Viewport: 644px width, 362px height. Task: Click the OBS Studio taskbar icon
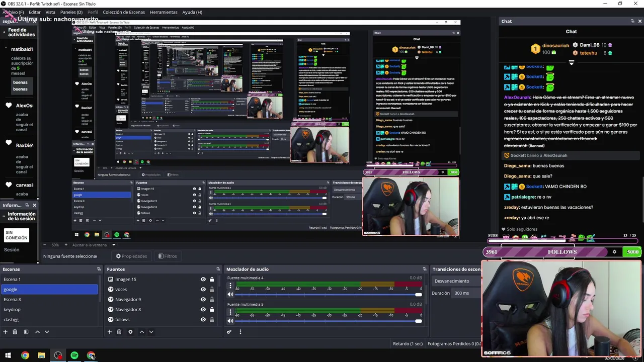[58, 355]
